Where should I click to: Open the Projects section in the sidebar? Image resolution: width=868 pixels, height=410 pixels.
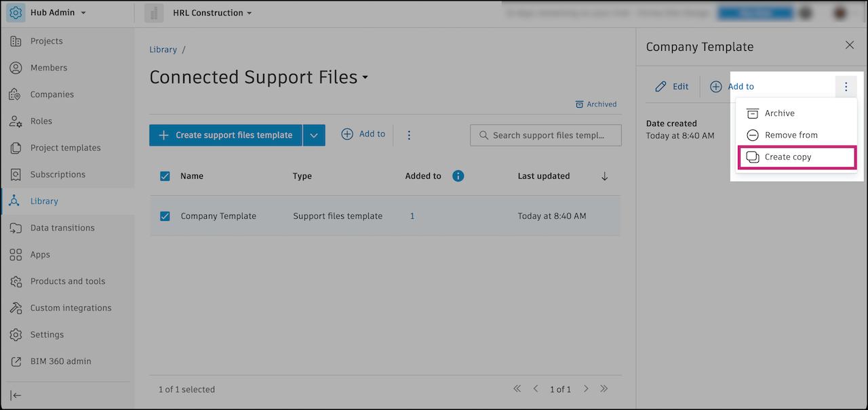click(46, 41)
